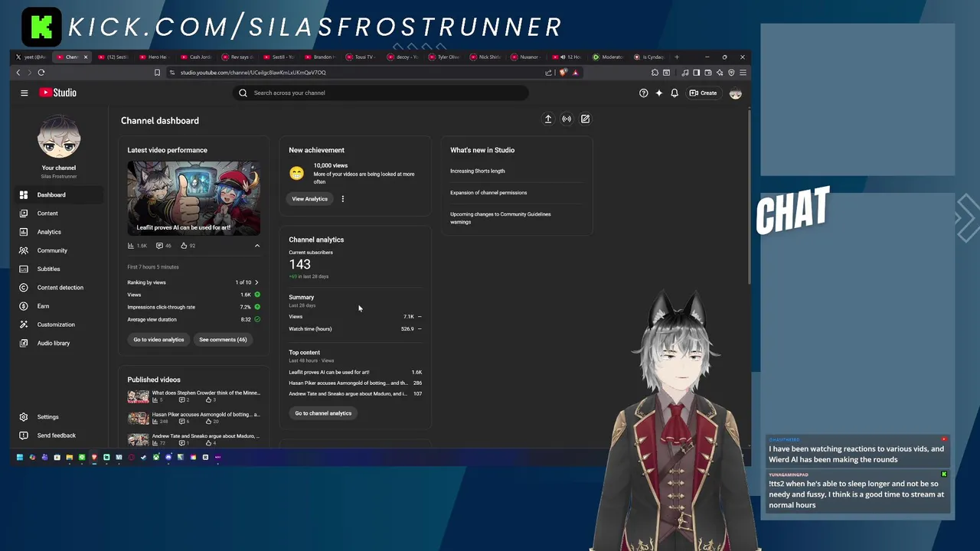Open Content in the sidebar
The height and width of the screenshot is (551, 980).
(59, 214)
